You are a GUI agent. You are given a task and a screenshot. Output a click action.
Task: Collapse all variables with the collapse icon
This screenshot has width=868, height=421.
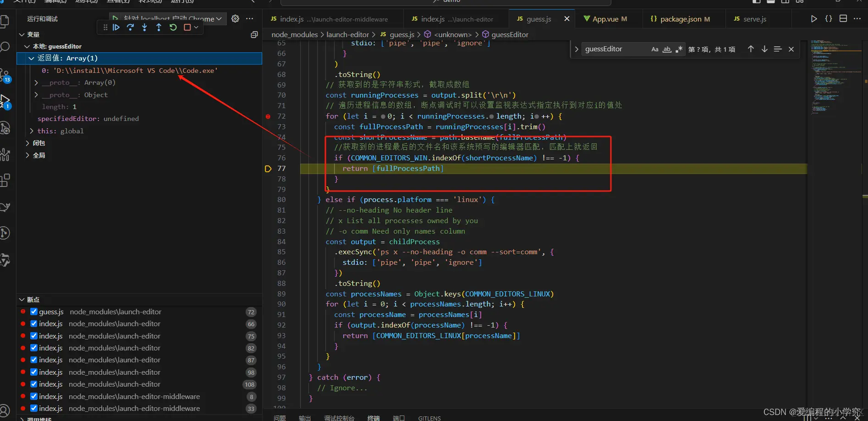click(x=254, y=34)
